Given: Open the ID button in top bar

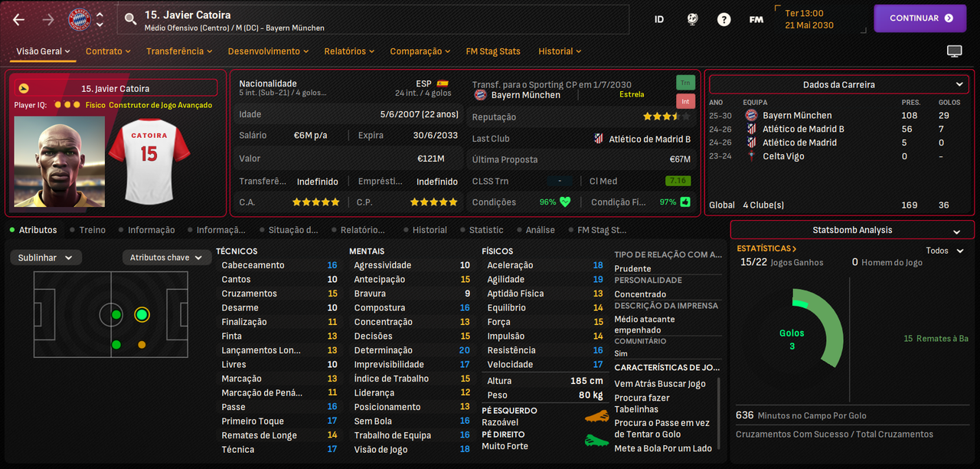Looking at the screenshot, I should [659, 19].
